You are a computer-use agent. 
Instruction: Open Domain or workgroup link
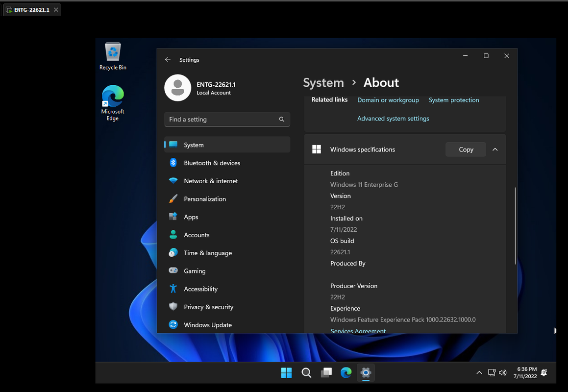[388, 100]
